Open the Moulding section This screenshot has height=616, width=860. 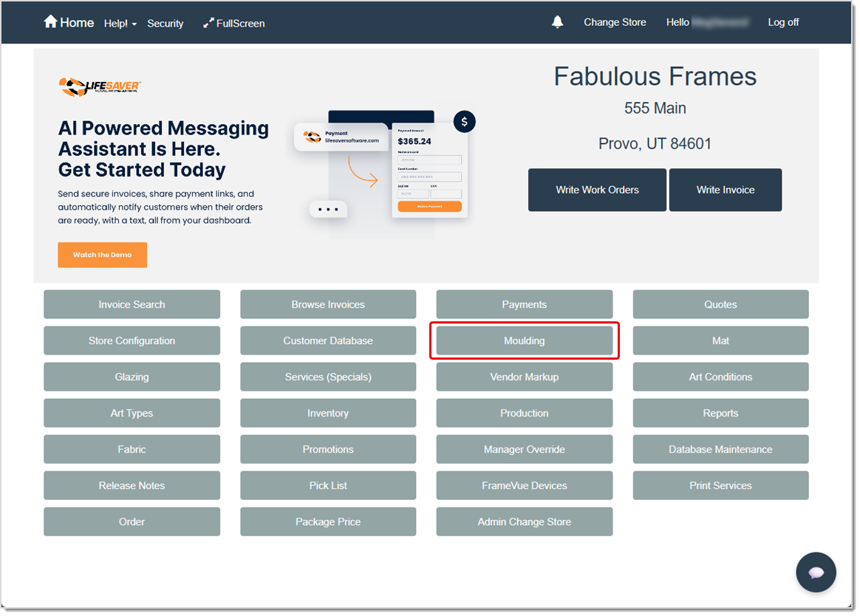pos(524,340)
